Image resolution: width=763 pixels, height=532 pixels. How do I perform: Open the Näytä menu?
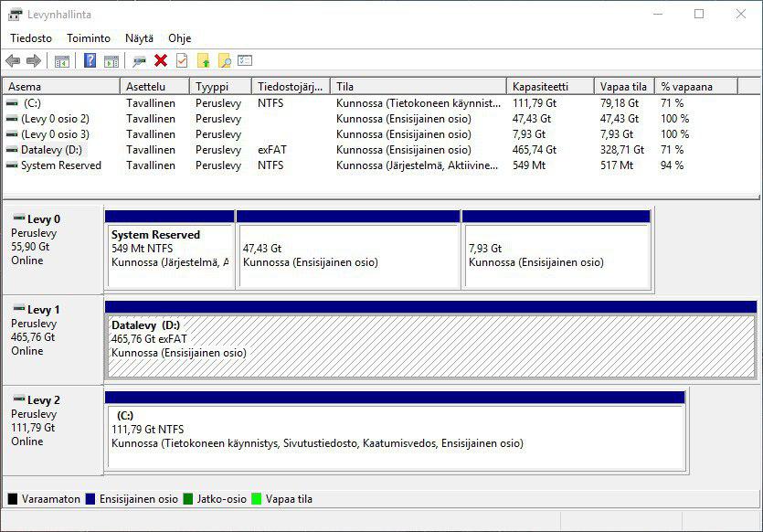(140, 38)
